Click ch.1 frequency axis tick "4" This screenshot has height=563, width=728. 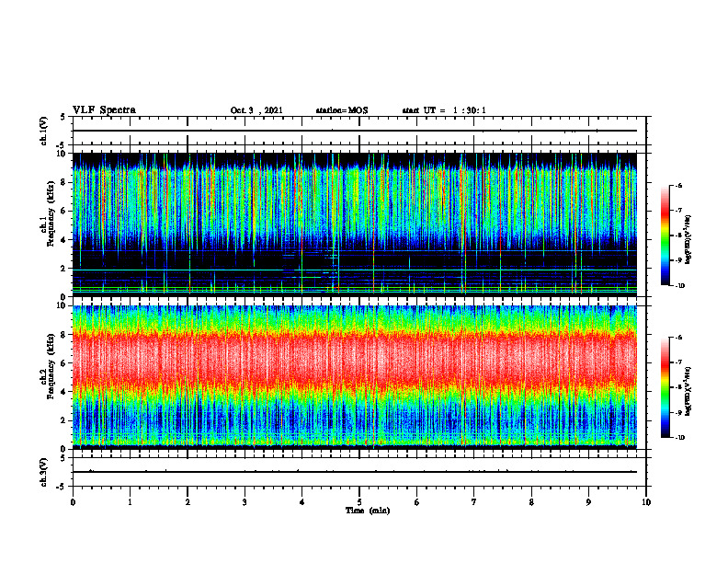click(x=64, y=240)
